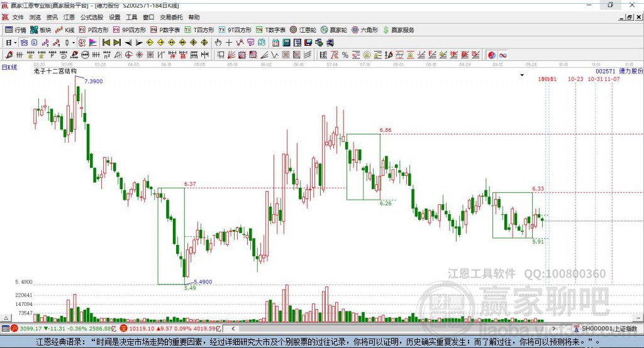The width and height of the screenshot is (644, 348).
Task: Click the 5.4900 low price label
Action: coord(203,282)
